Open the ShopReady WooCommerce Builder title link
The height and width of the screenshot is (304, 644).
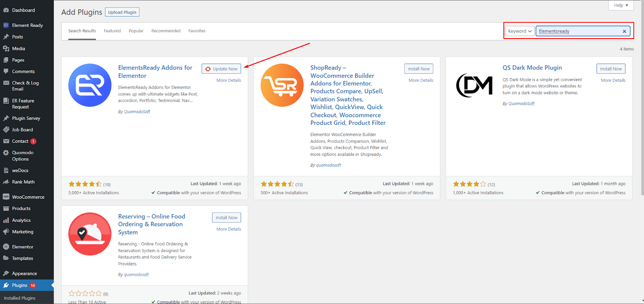pyautogui.click(x=348, y=95)
